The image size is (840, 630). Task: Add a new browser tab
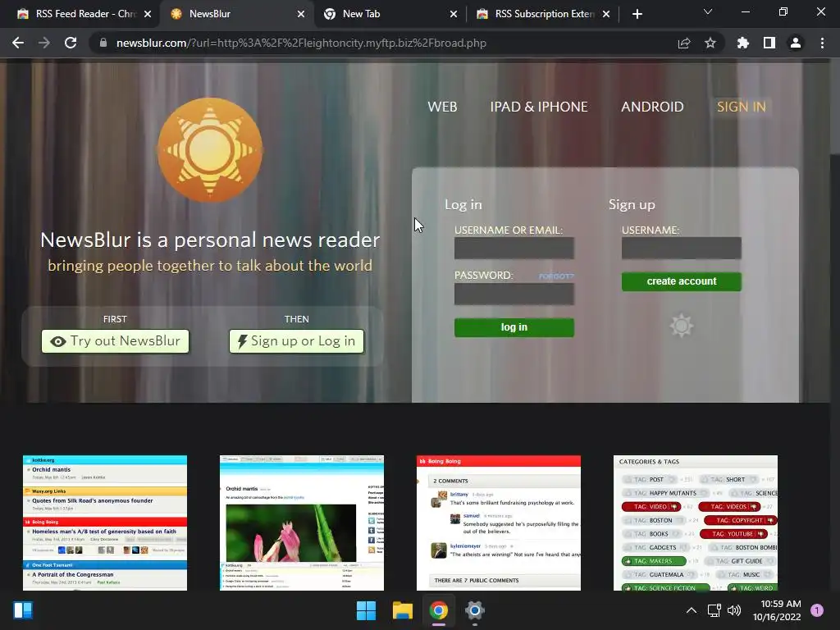[x=637, y=14]
